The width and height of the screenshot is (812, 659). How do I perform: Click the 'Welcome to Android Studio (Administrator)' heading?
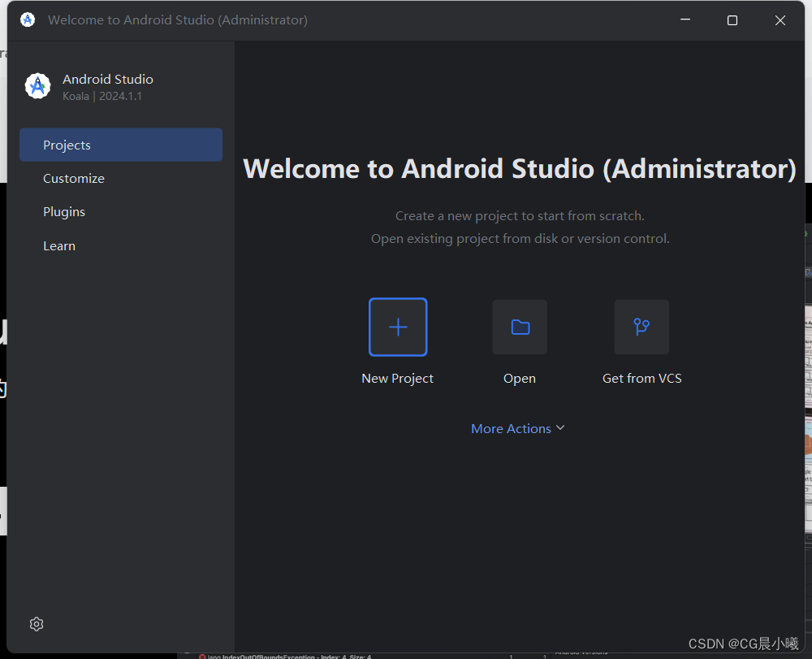click(x=520, y=169)
